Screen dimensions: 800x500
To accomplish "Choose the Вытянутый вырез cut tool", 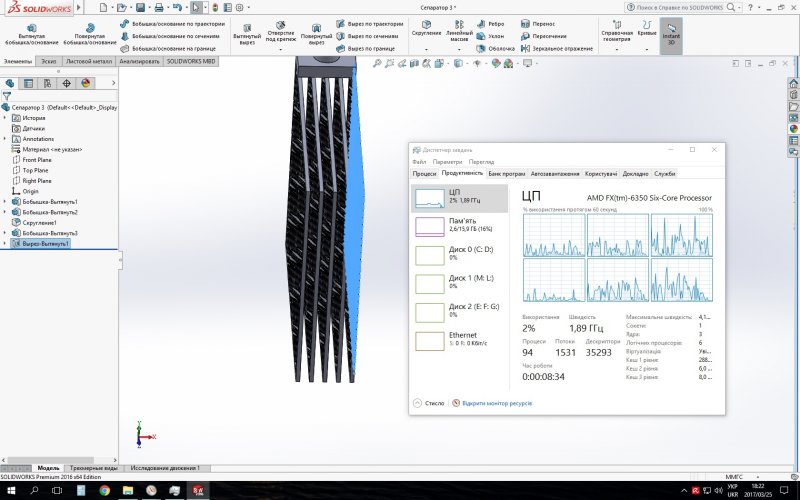I will click(246, 34).
